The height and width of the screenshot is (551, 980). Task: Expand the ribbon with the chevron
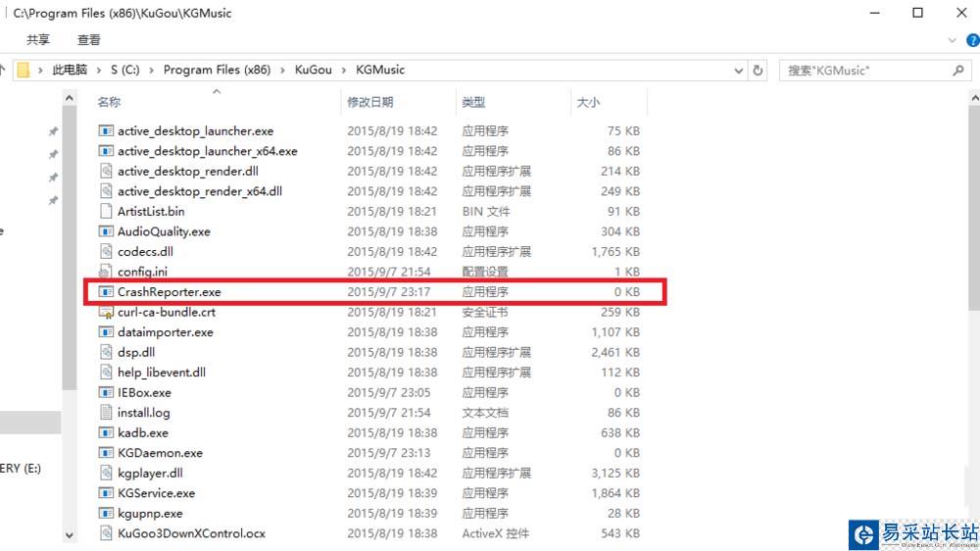coord(952,40)
